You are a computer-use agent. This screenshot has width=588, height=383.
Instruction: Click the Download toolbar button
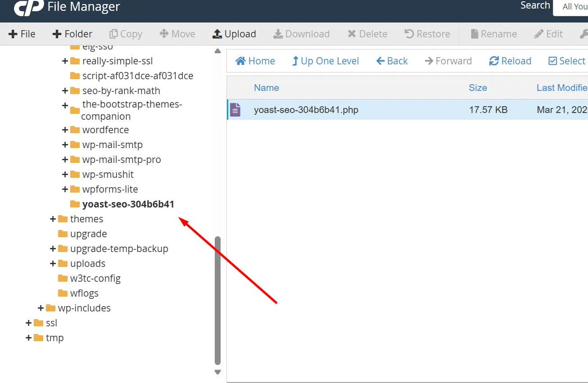tap(302, 34)
